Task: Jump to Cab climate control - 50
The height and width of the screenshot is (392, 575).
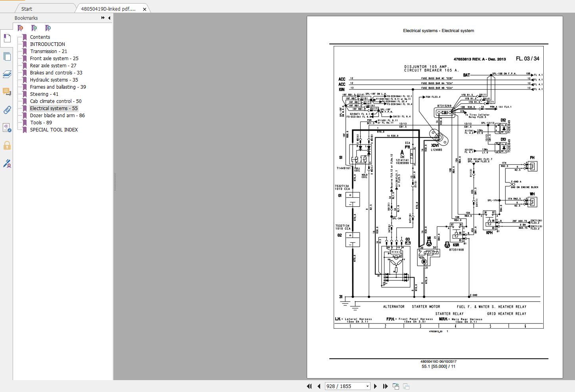Action: (56, 101)
